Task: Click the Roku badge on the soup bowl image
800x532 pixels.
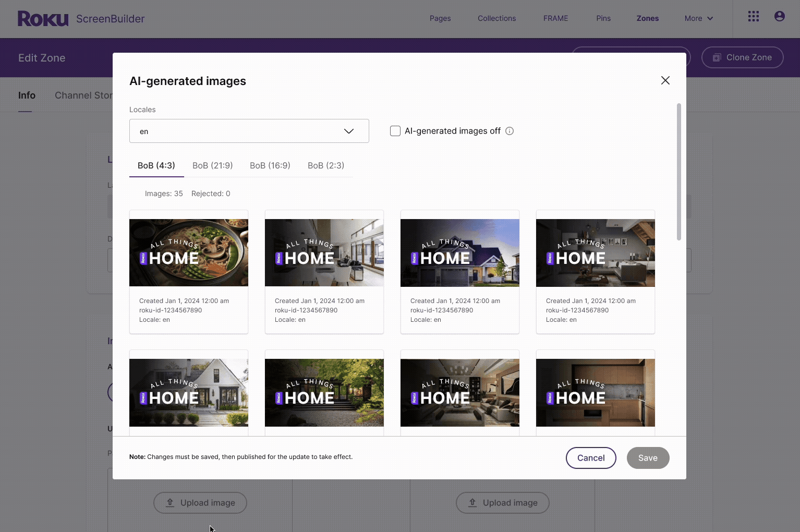Action: [x=143, y=258]
